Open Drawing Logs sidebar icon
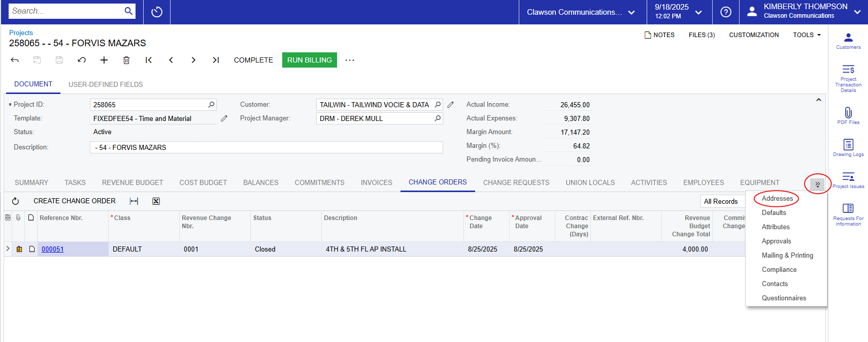868x342 pixels. [848, 147]
